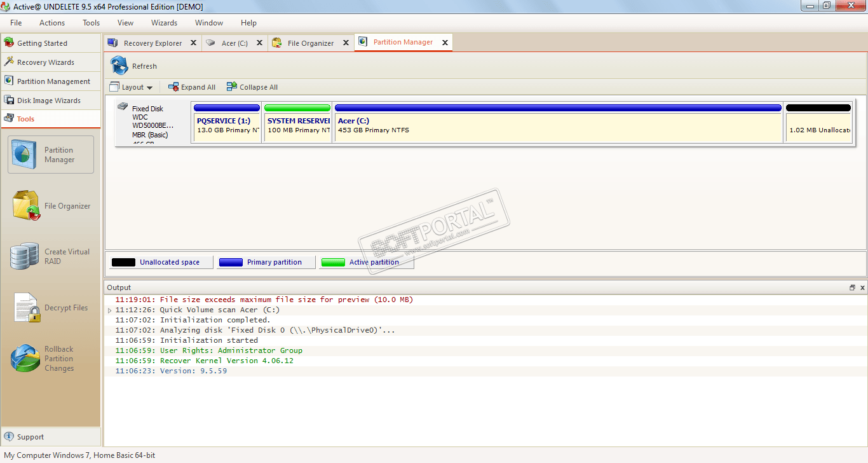868x463 pixels.
Task: Click the Expand All button label
Action: click(198, 87)
